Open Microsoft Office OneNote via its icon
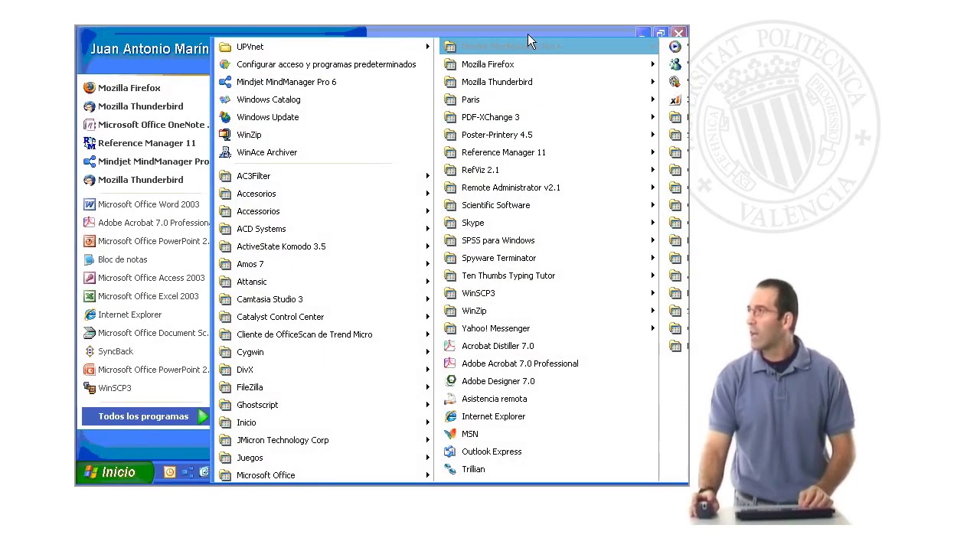 (90, 125)
